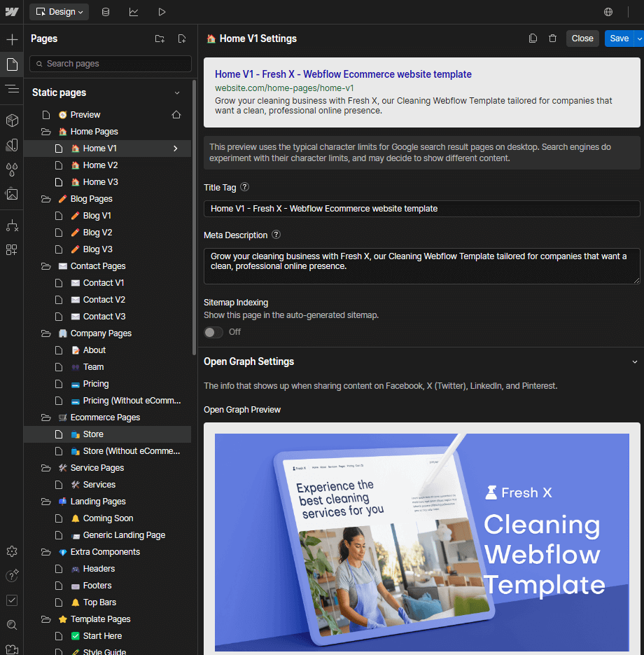Open the Assets image panel icon
This screenshot has height=655, width=644.
click(12, 194)
